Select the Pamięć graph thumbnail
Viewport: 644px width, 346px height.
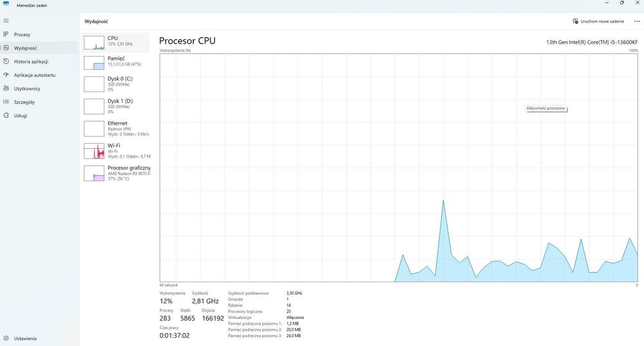tap(94, 62)
